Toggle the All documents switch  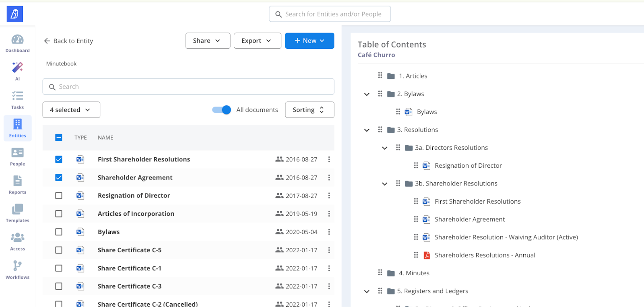222,110
